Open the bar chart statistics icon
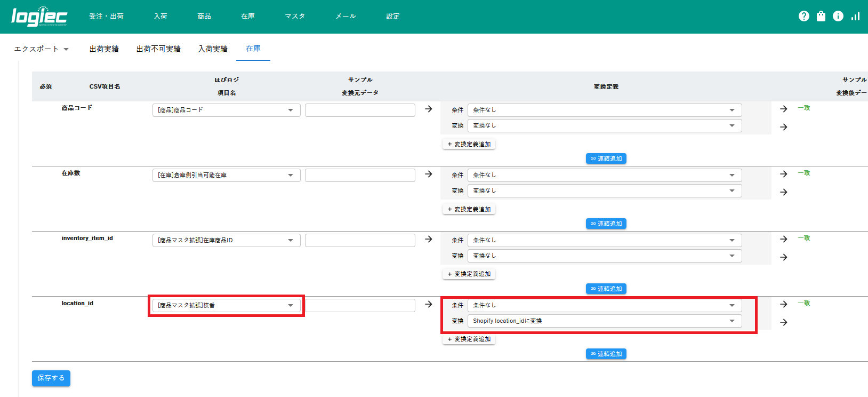The height and width of the screenshot is (397, 868). tap(855, 16)
